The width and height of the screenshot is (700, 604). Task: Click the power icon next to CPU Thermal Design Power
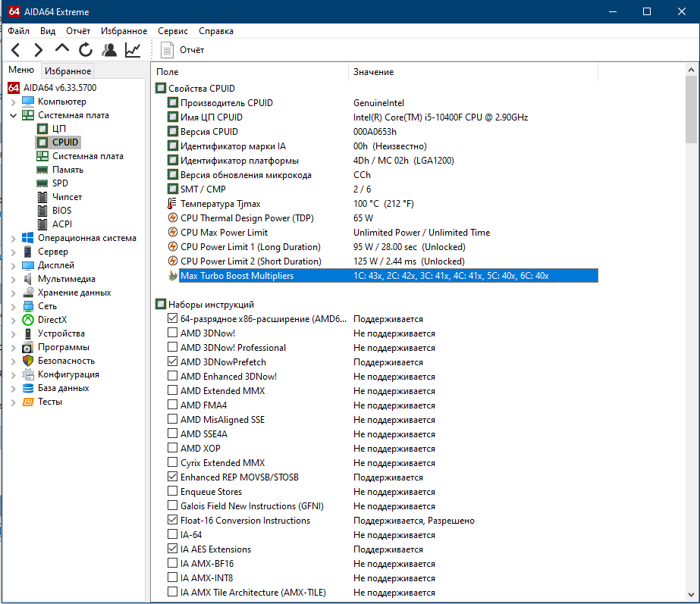(x=173, y=218)
